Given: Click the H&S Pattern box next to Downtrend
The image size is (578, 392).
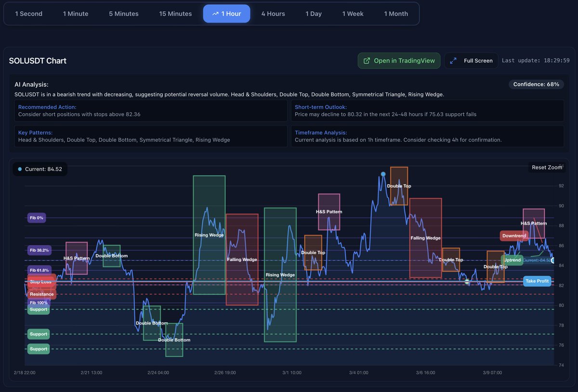Looking at the screenshot, I should (x=534, y=223).
